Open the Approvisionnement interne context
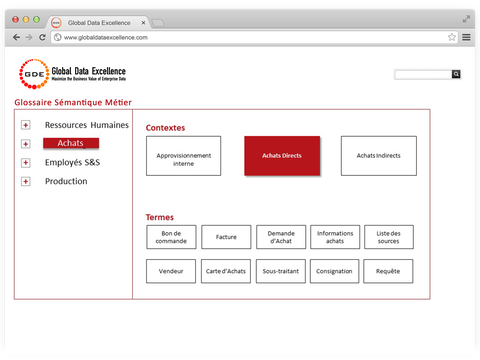This screenshot has width=480, height=360. pyautogui.click(x=183, y=156)
